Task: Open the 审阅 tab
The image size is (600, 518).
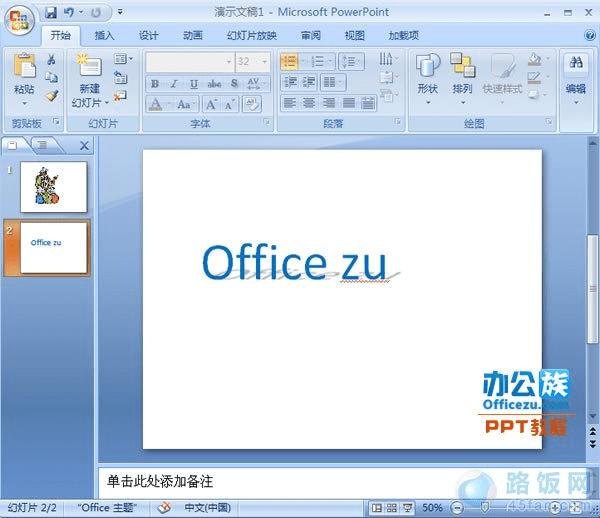Action: coord(311,36)
